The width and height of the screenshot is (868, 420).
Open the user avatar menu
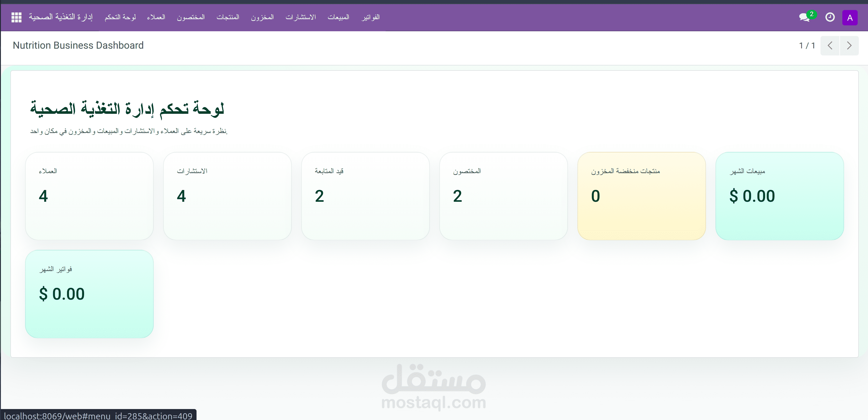pos(849,17)
